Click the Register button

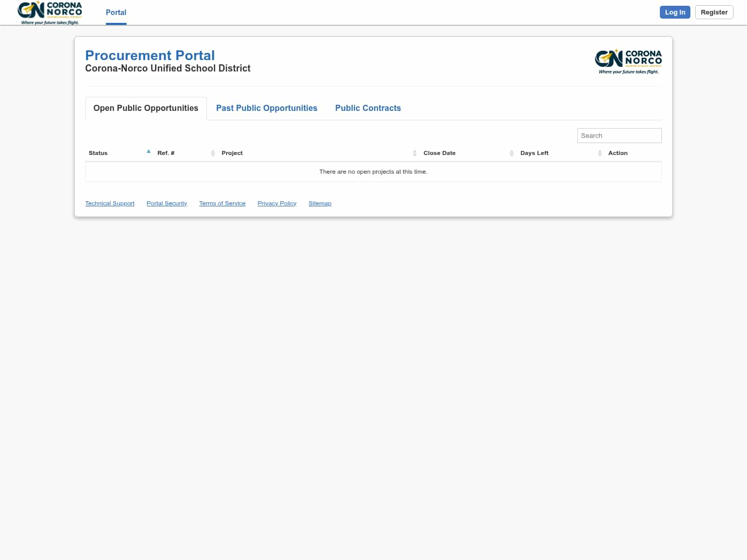coord(714,12)
